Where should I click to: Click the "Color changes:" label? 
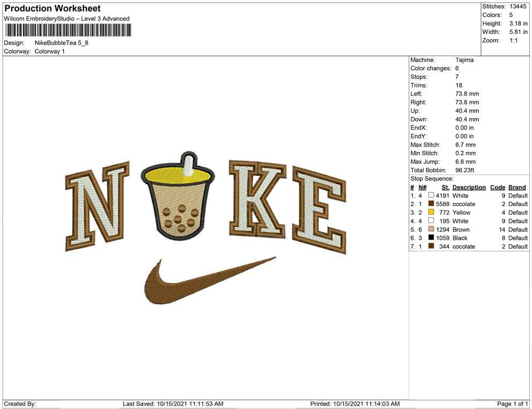point(431,69)
